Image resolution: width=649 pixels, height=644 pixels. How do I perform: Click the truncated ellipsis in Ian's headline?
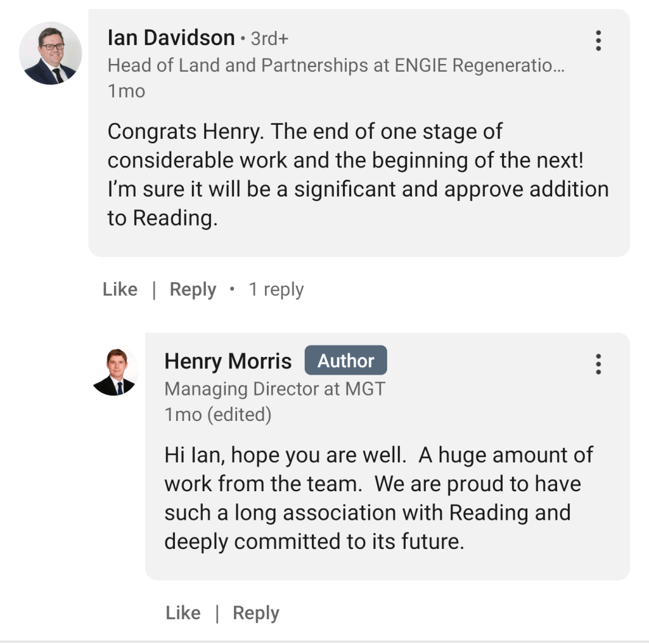point(558,67)
